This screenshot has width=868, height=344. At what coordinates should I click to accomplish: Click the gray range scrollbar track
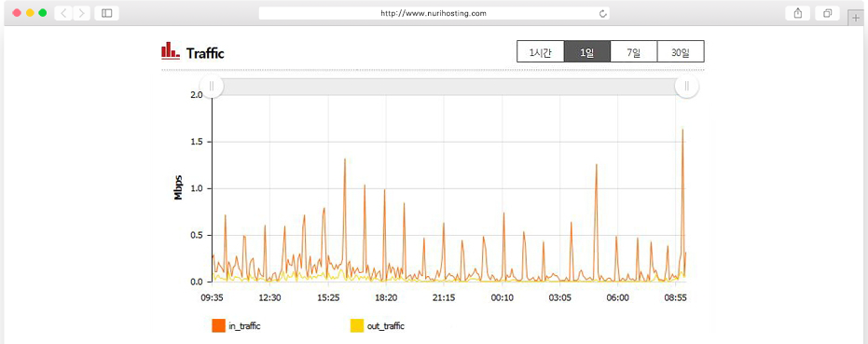pyautogui.click(x=449, y=87)
